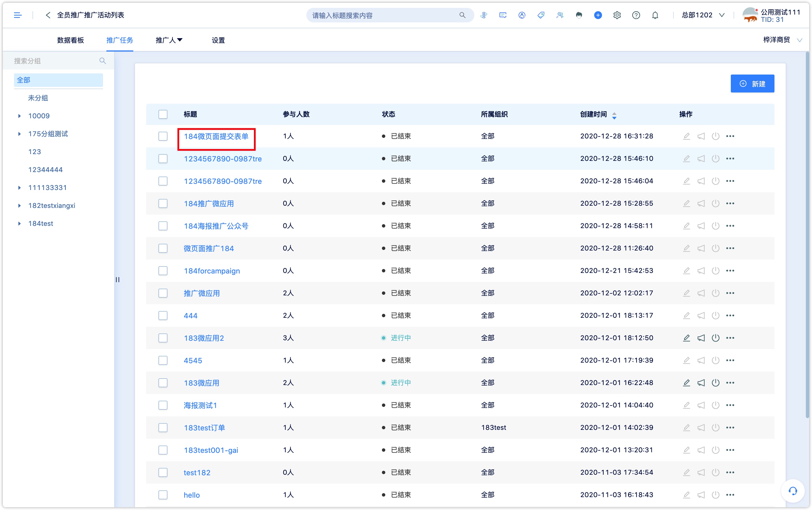Viewport: 812px width, 510px height.
Task: Open the 推广人 dropdown menu
Action: (169, 40)
